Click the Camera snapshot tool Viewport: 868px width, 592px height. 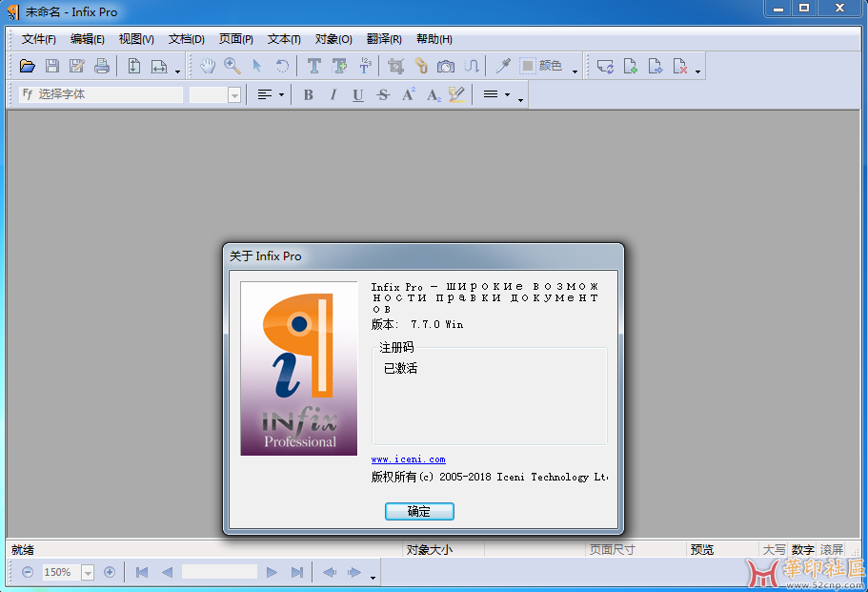point(446,67)
